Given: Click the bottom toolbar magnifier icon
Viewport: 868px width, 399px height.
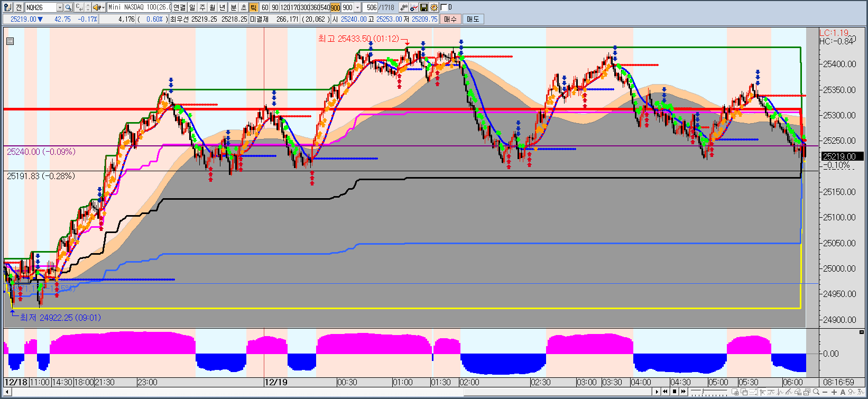Looking at the screenshot, I should (816, 392).
